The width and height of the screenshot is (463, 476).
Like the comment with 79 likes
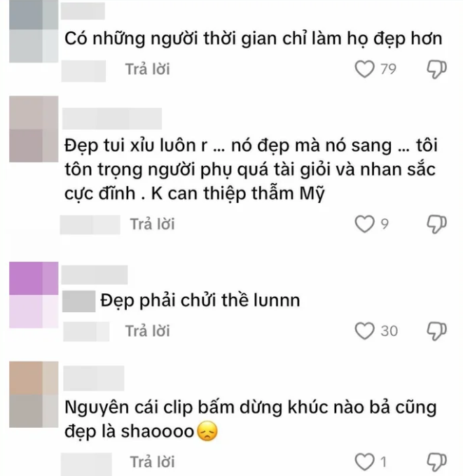click(x=364, y=69)
